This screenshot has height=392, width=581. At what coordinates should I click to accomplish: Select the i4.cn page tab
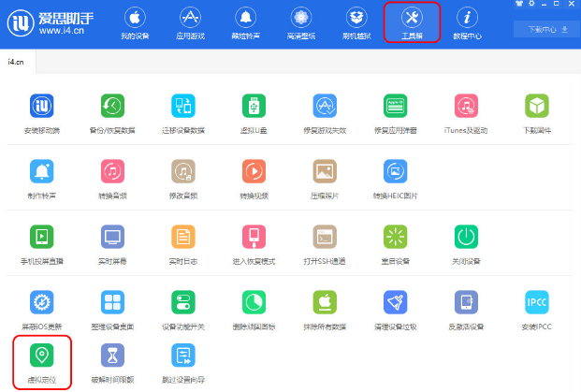tap(19, 60)
